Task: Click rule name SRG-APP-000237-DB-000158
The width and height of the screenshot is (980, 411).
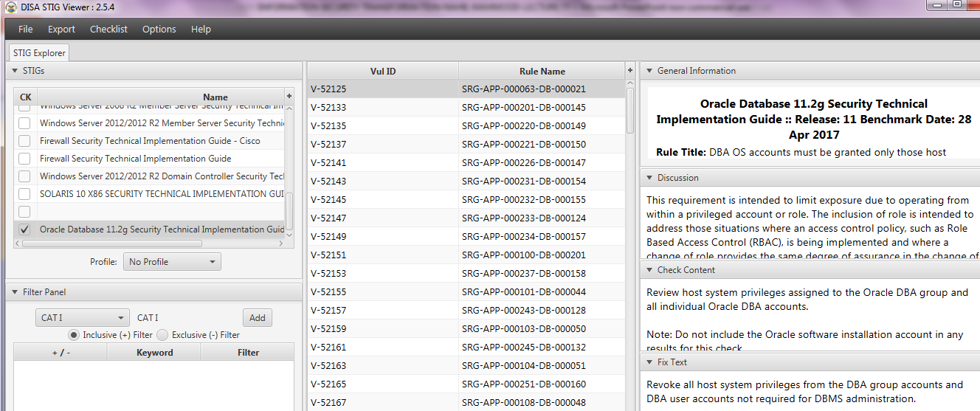Action: coord(524,274)
